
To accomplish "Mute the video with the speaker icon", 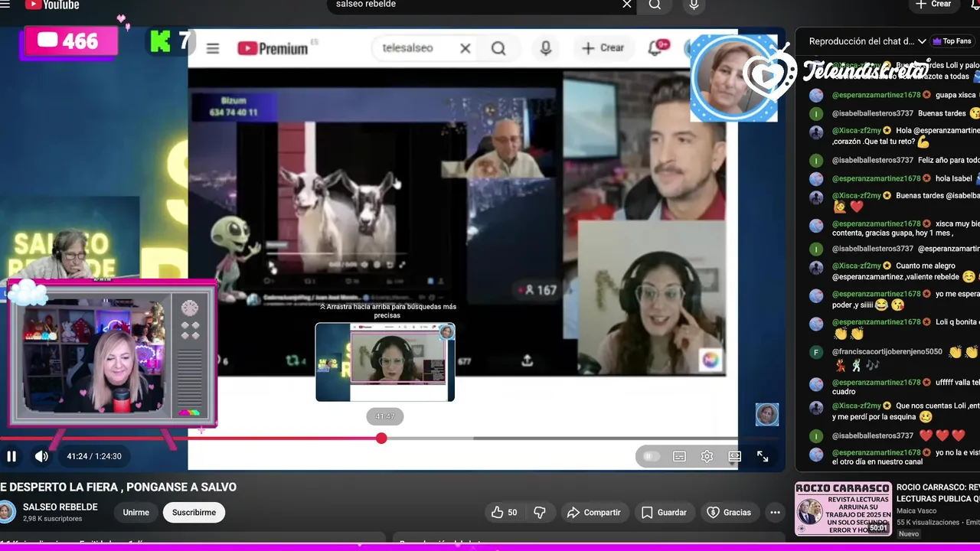I will pos(41,456).
